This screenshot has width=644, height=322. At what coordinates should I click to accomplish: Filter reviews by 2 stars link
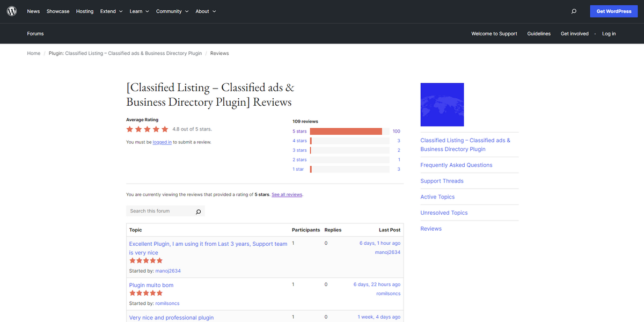coord(299,159)
